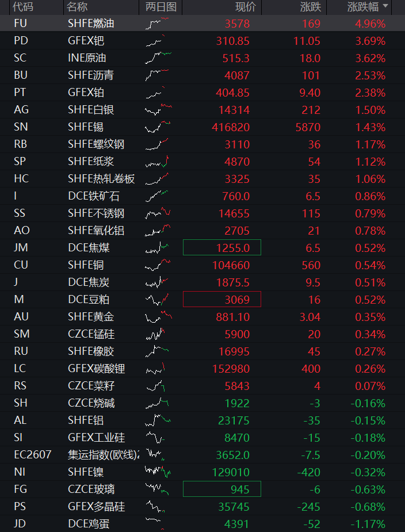This screenshot has height=532, width=405.
Task: Open the SHFE铜 contract row
Action: pyautogui.click(x=202, y=265)
